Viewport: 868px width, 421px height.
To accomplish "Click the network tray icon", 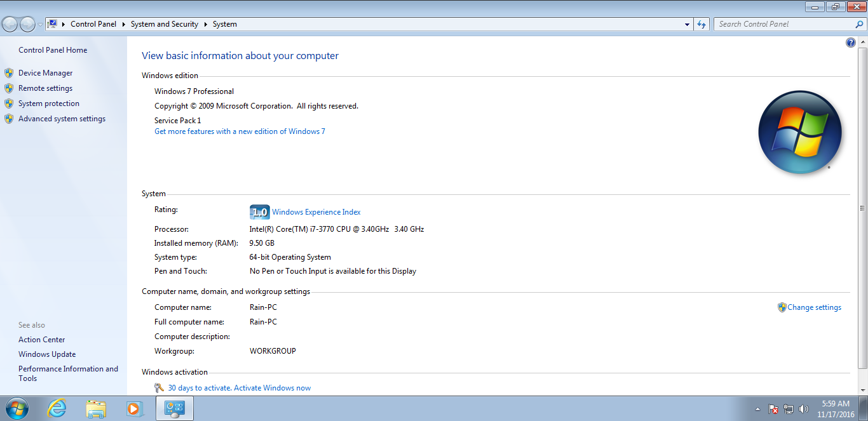I will (789, 409).
